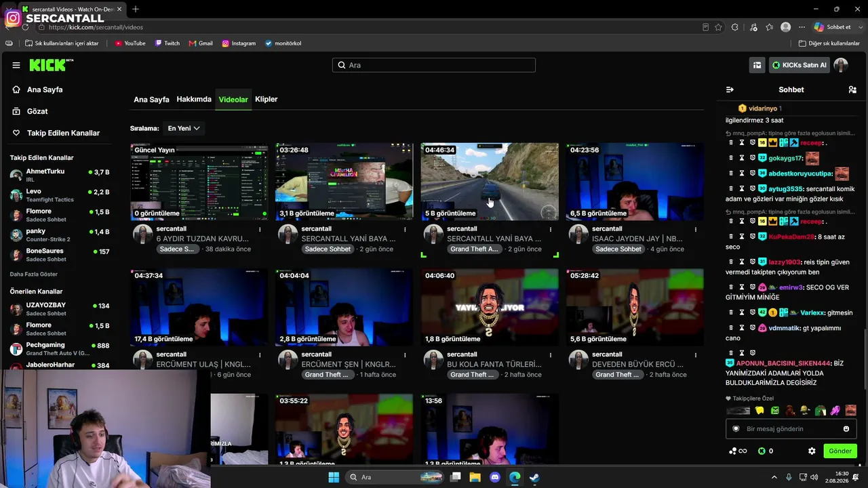Click the KICKs Satın Al button
The image size is (868, 488).
point(800,65)
